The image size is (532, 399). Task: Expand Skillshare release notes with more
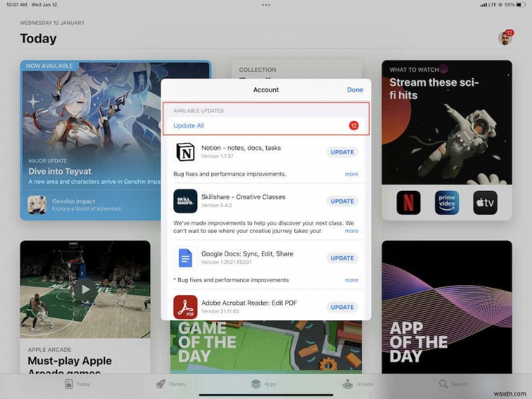352,231
